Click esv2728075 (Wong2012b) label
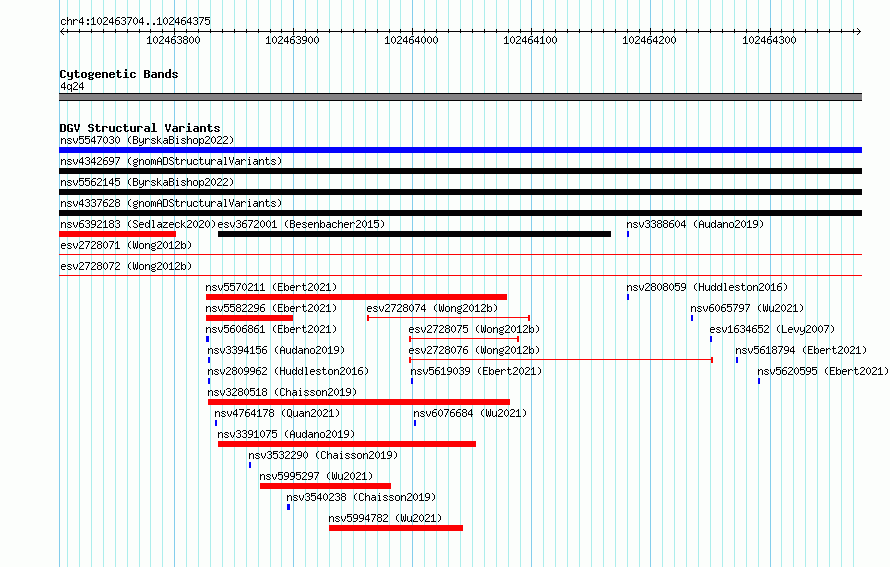890x567 pixels. 474,329
